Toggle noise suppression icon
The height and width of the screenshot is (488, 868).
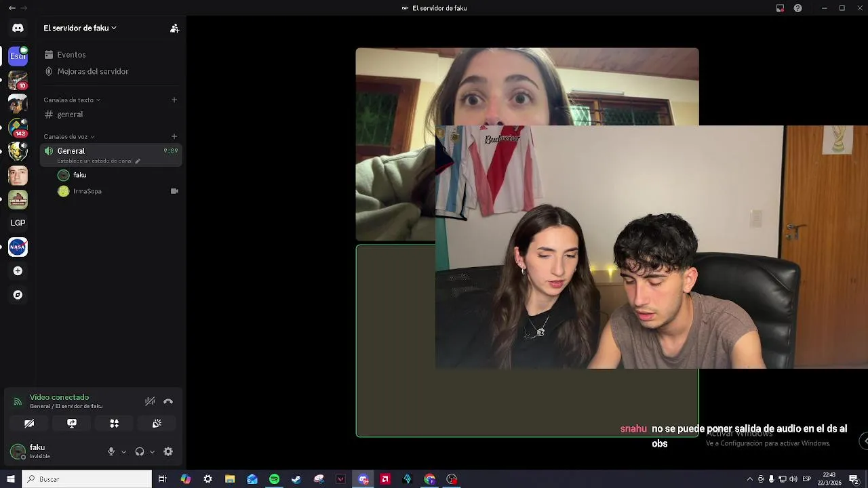(x=150, y=401)
